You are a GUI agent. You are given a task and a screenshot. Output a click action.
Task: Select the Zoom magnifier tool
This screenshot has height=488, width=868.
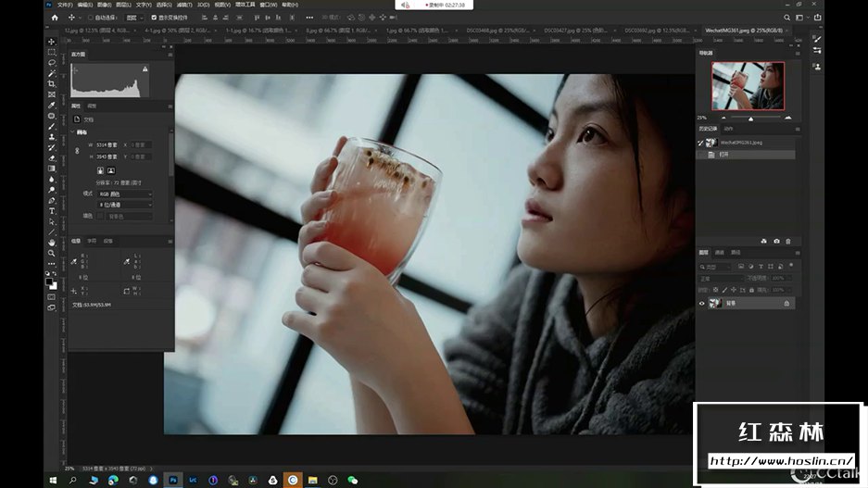[x=52, y=252]
